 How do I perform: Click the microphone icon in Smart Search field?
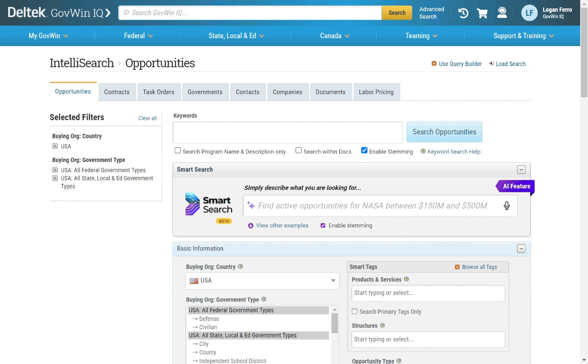click(506, 205)
